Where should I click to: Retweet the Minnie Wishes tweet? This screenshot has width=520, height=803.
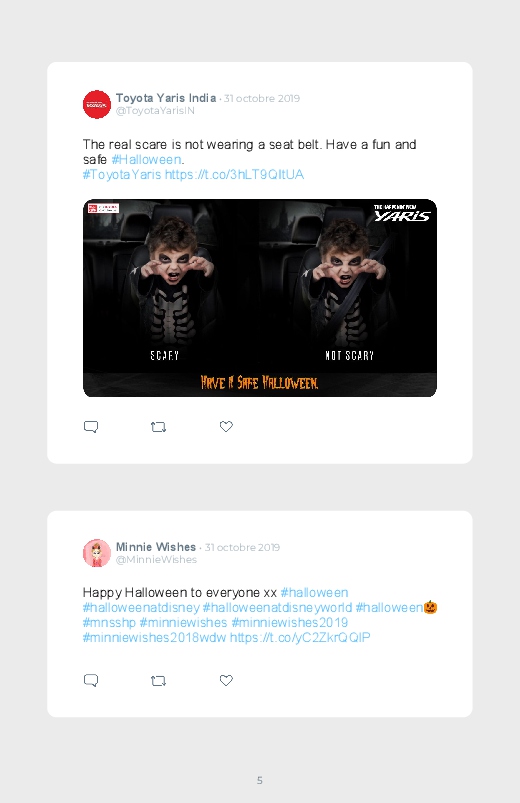(x=158, y=681)
